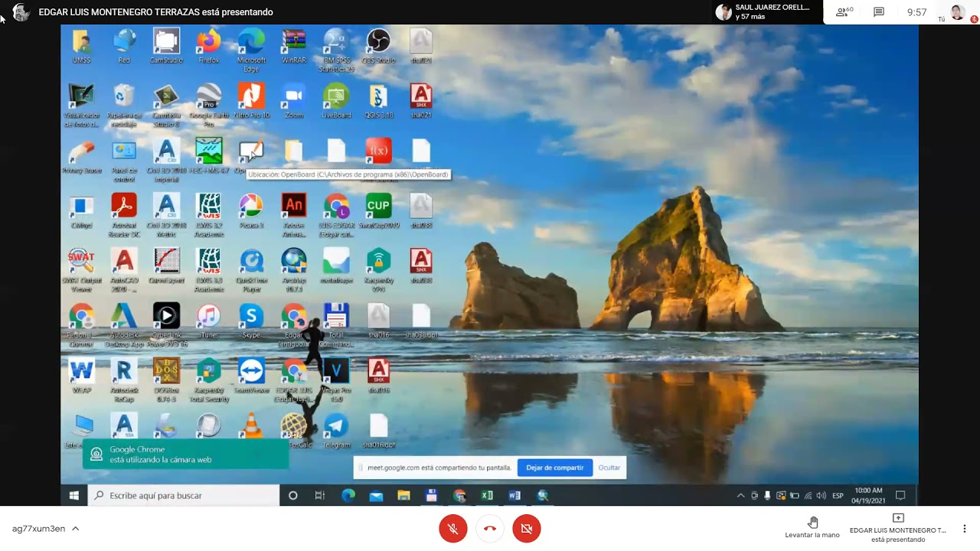This screenshot has height=551, width=980.
Task: Select the DOSBox 0.74-3 desktop icon
Action: [x=166, y=380]
